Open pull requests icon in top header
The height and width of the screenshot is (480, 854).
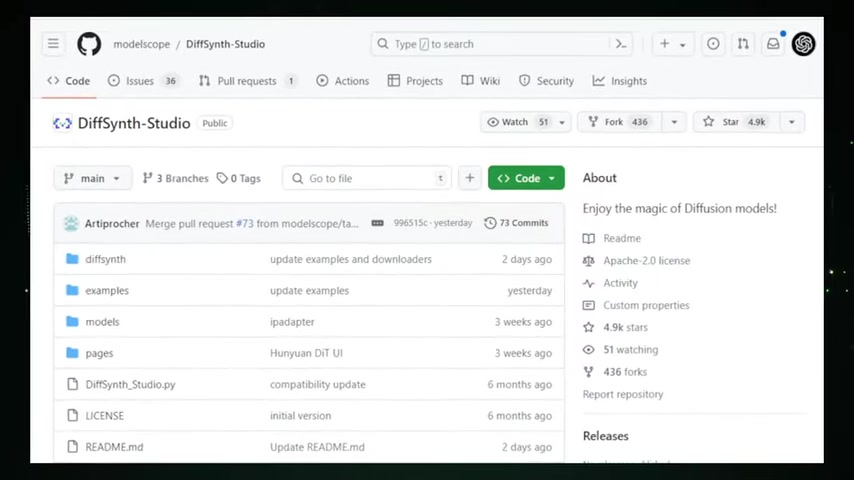(x=743, y=44)
